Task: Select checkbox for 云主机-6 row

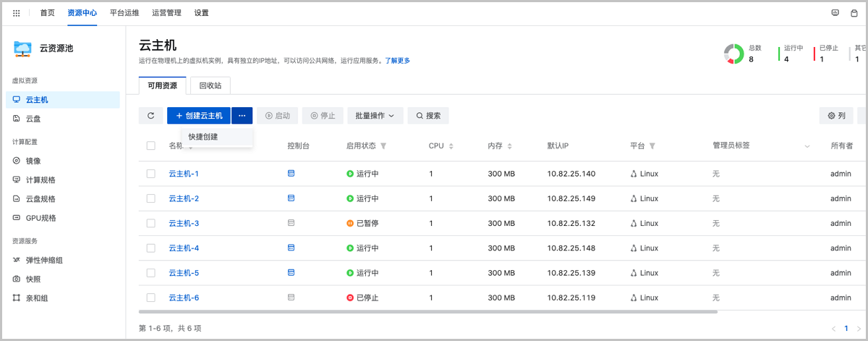Action: pos(151,298)
